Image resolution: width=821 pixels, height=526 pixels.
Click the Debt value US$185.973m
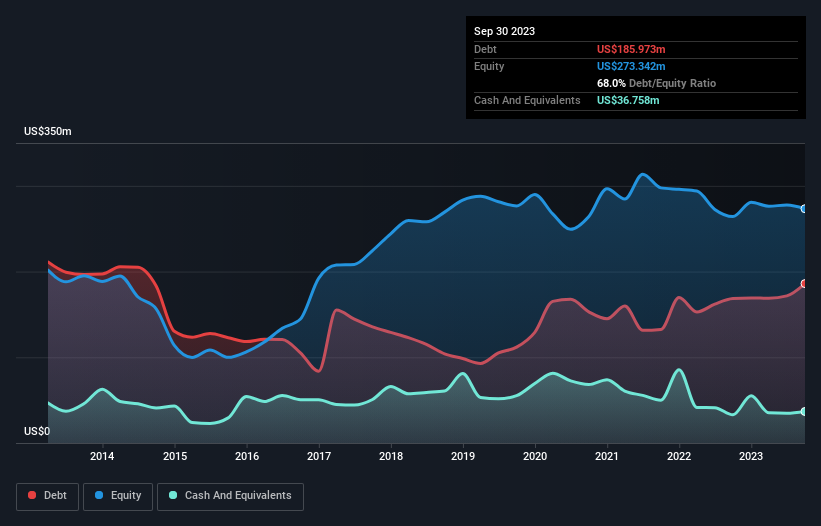click(631, 49)
